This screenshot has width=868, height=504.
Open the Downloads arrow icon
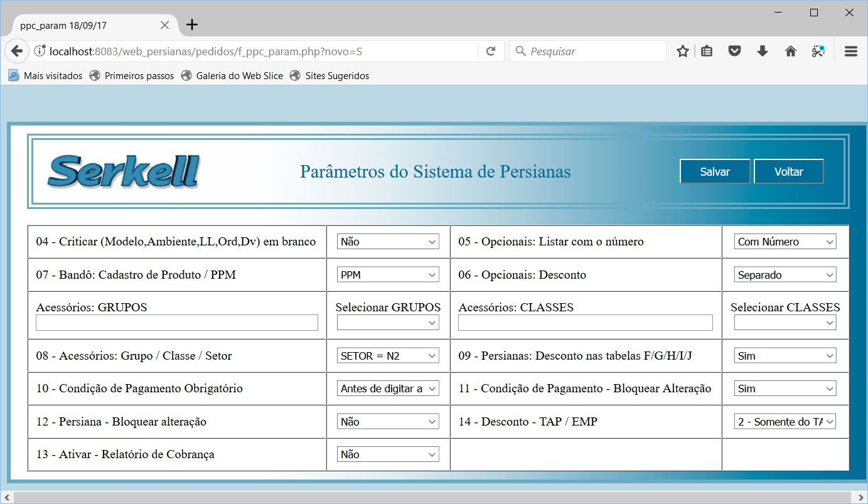click(763, 51)
